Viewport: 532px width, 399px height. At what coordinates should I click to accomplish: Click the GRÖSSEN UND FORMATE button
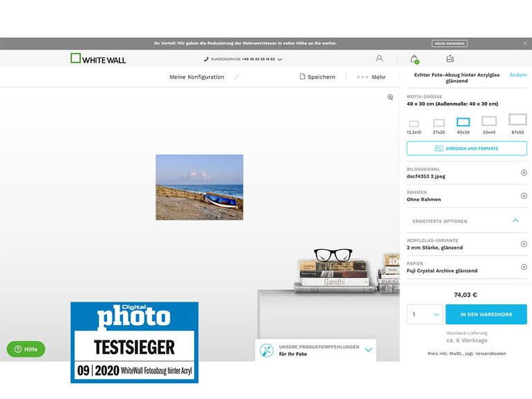click(467, 148)
